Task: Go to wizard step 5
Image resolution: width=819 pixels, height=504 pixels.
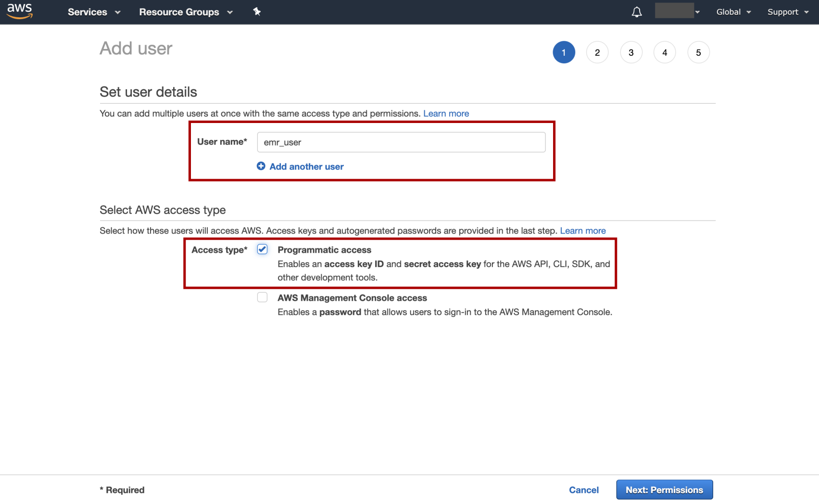Action: click(x=698, y=52)
